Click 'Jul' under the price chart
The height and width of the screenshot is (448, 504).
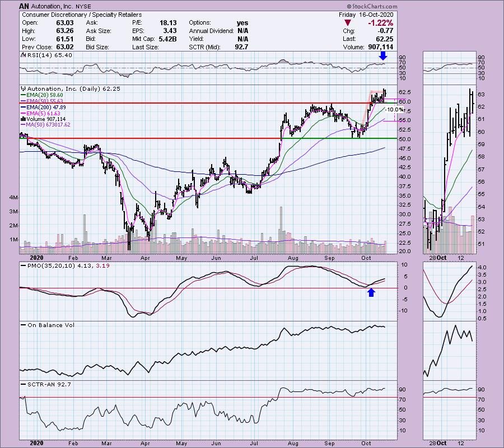click(x=254, y=258)
